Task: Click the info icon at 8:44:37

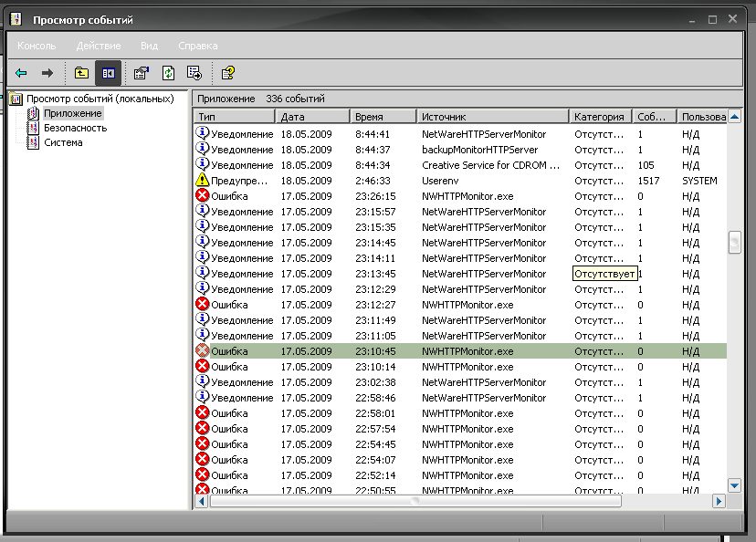Action: click(202, 149)
